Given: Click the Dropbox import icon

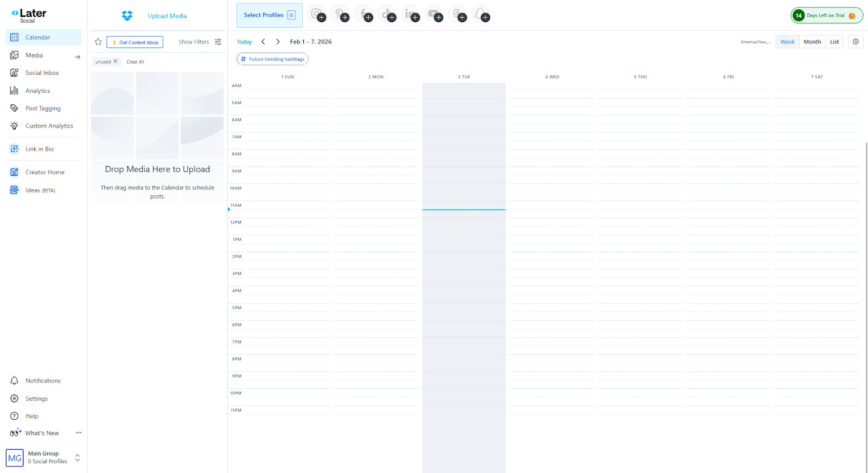Looking at the screenshot, I should click(127, 16).
